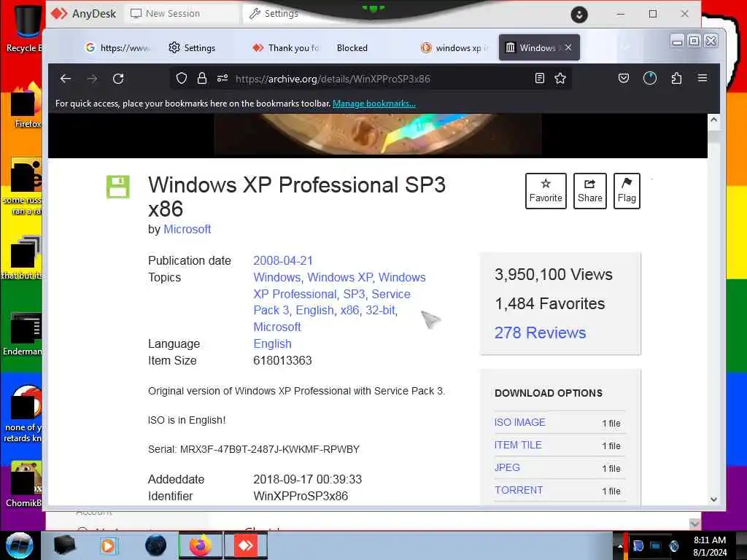Open the AnyDesk New Session tab
This screenshot has width=747, height=560.
click(181, 14)
